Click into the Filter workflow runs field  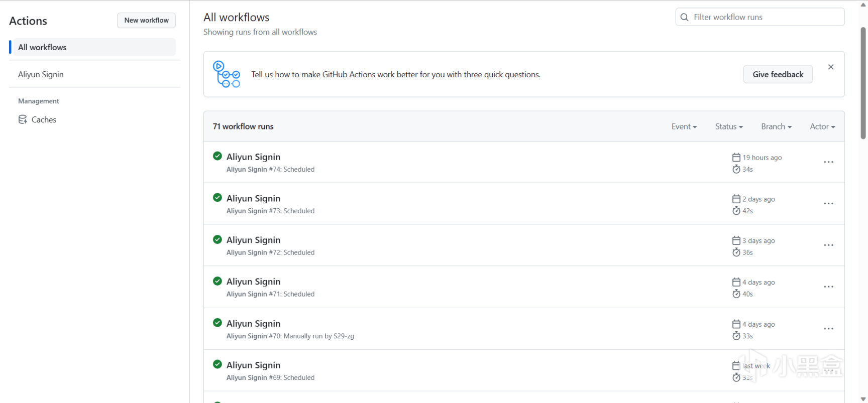tap(760, 17)
